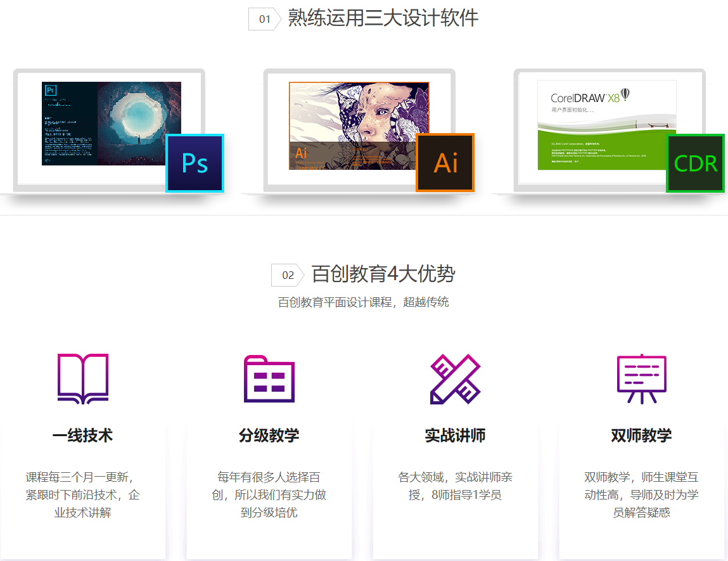The width and height of the screenshot is (728, 561).
Task: Click the pencil and ruler icon
Action: click(x=456, y=379)
